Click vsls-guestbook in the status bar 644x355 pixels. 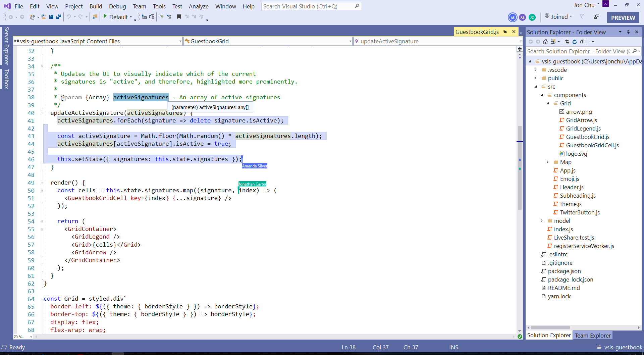[x=623, y=347]
